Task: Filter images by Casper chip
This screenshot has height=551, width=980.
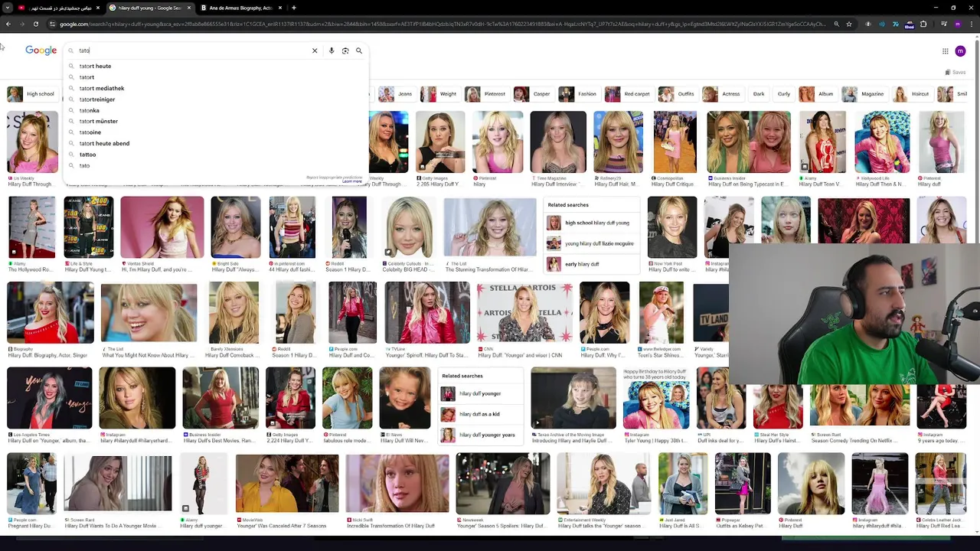Action: [x=533, y=94]
